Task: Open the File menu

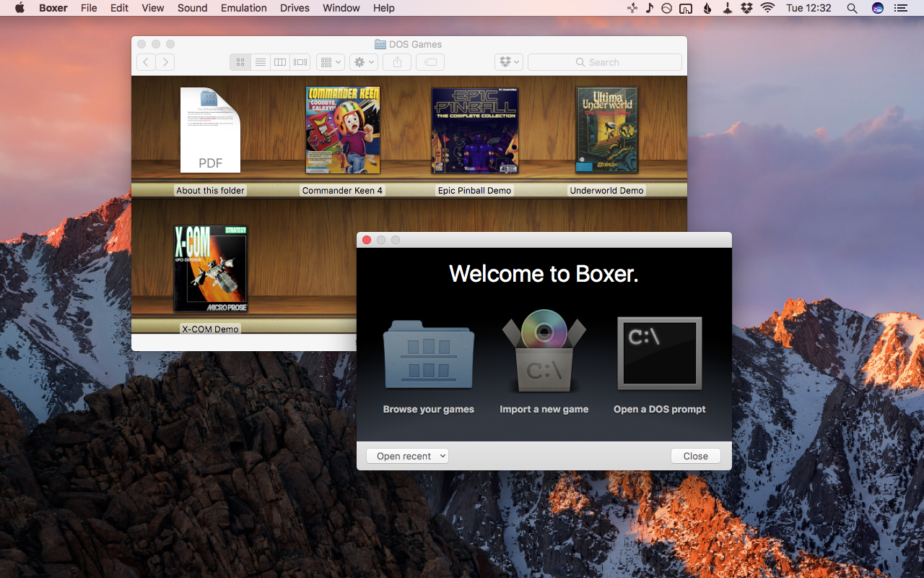Action: pos(89,8)
